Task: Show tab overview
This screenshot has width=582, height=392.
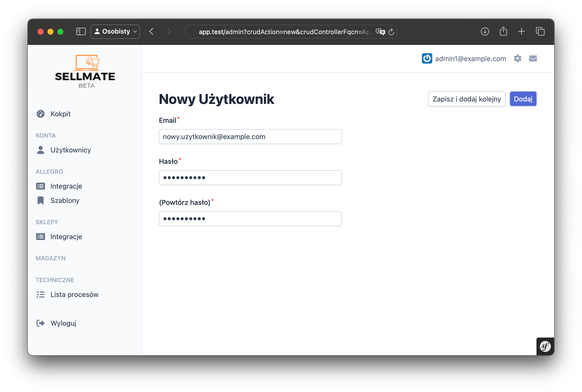Action: (x=540, y=31)
